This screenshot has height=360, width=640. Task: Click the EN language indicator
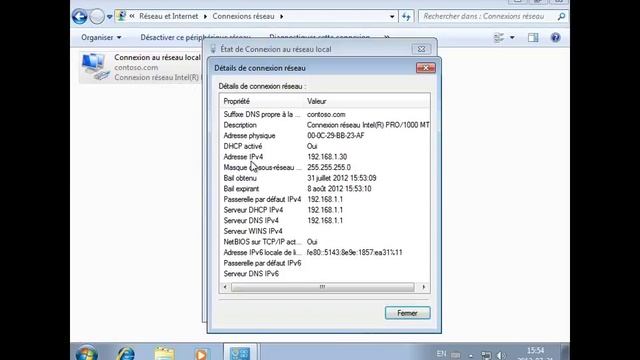[441, 353]
